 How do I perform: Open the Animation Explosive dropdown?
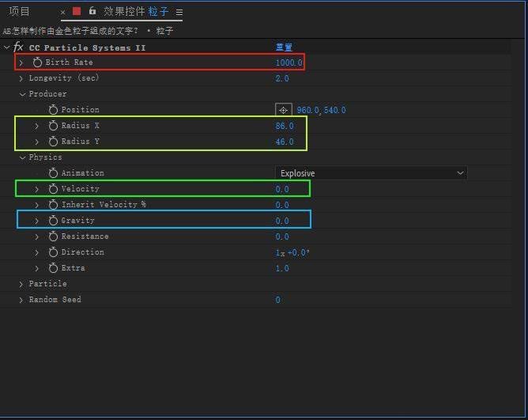(x=371, y=173)
